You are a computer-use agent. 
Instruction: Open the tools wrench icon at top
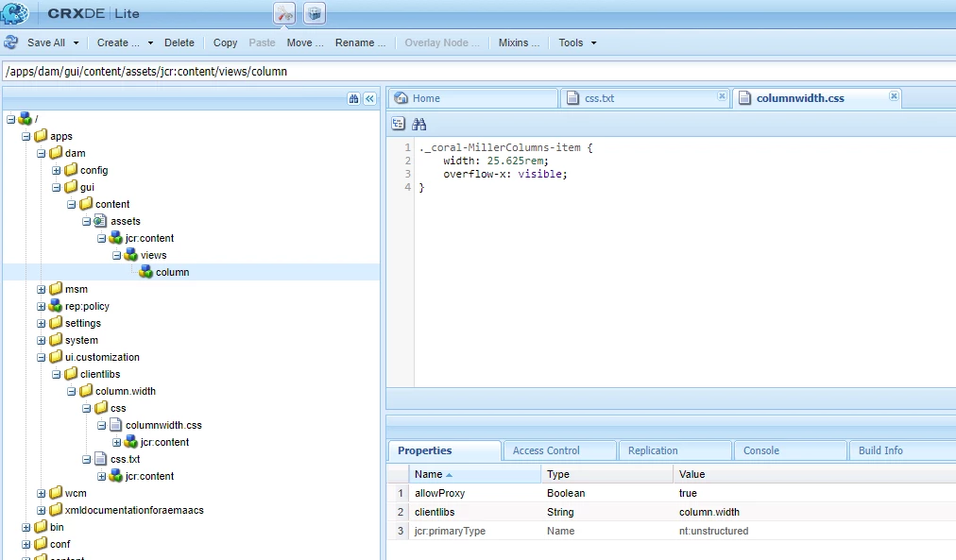click(x=284, y=13)
